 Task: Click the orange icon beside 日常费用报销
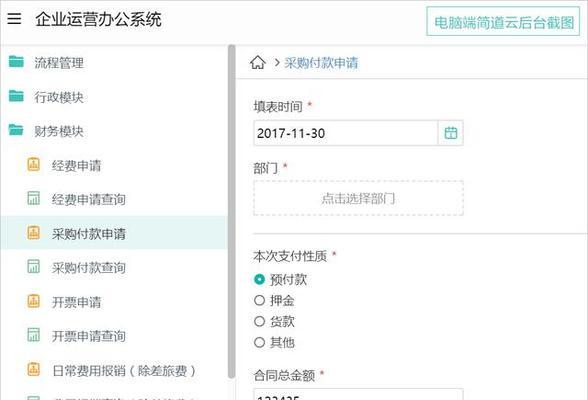tap(33, 369)
